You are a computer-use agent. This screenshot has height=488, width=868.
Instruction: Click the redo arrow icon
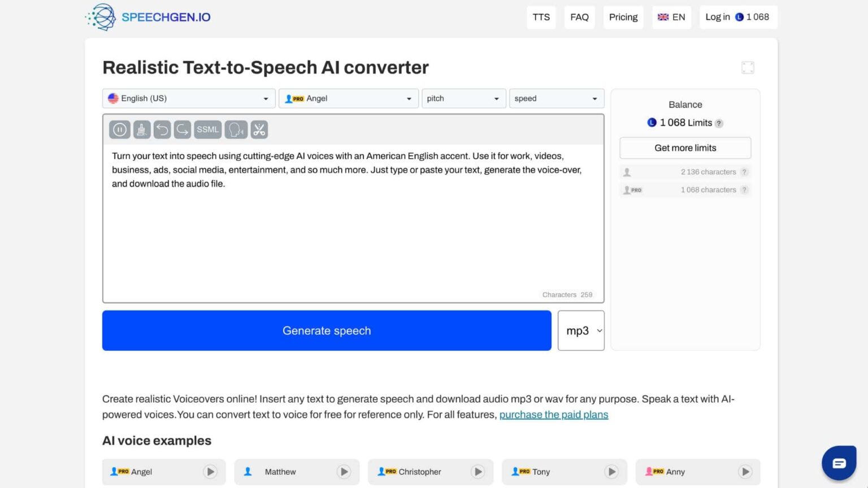tap(182, 129)
